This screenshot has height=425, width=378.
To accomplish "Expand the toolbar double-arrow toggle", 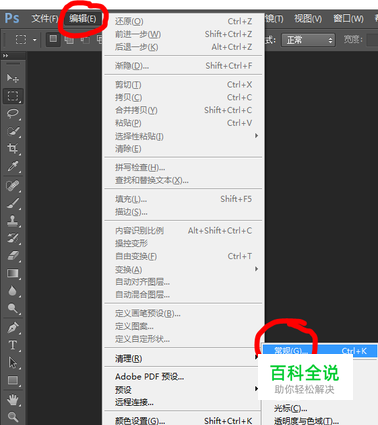I will [6, 55].
